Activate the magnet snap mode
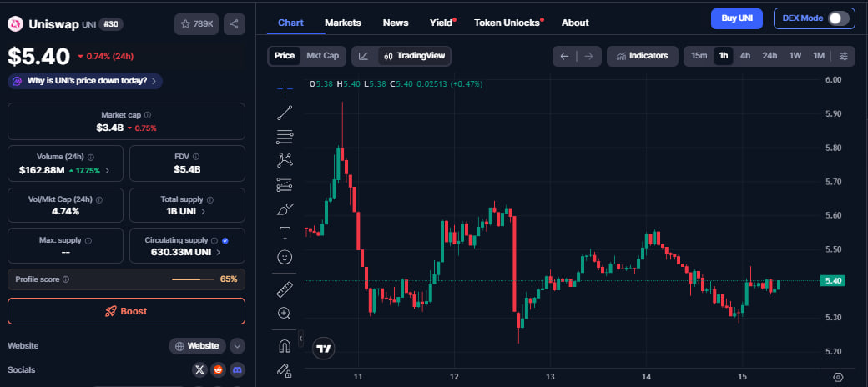868x387 pixels. point(285,344)
